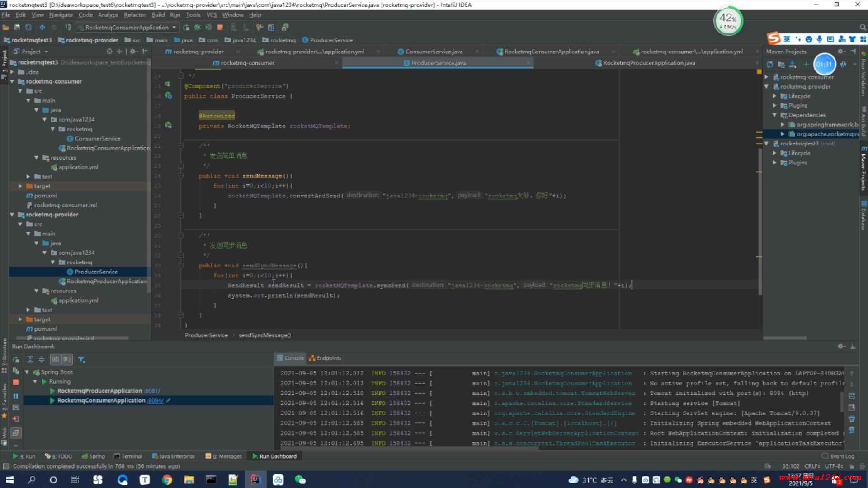Open Maven Projects panel gear settings
The height and width of the screenshot is (488, 868).
840,52
